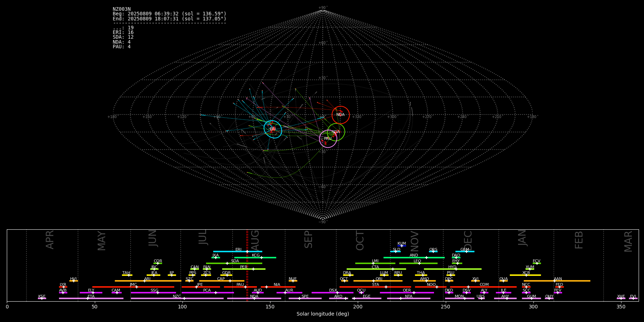Click the AUG month label in timeline

pos(255,240)
